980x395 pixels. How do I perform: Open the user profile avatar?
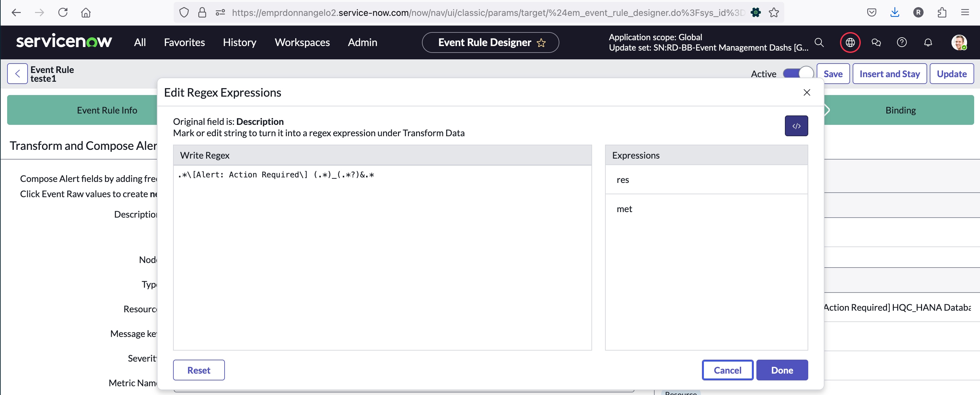point(958,42)
